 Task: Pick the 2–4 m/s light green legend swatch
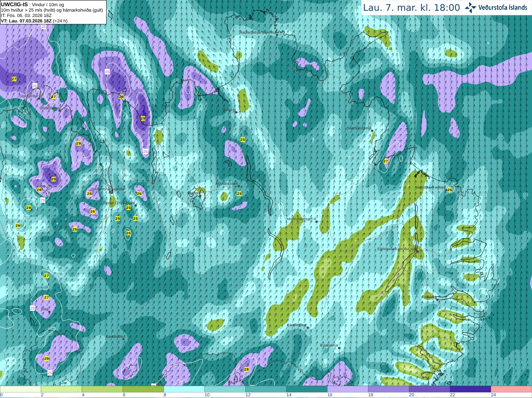click(x=62, y=389)
